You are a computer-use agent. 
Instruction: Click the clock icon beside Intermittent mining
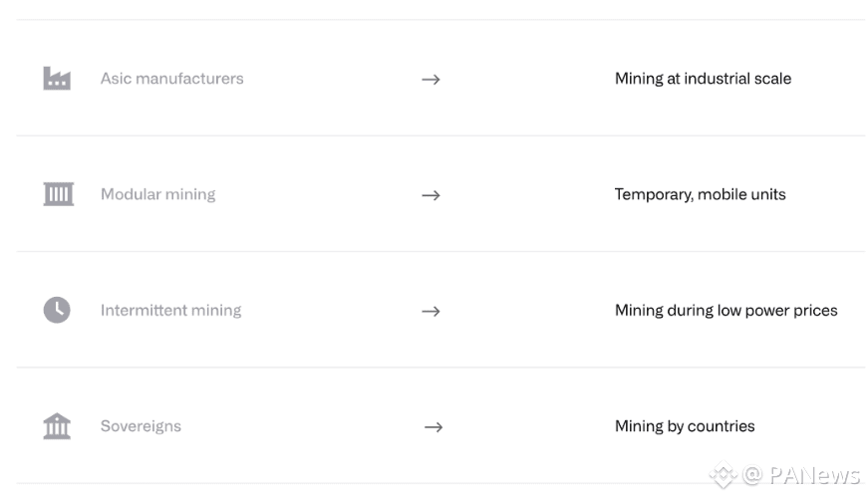[57, 310]
